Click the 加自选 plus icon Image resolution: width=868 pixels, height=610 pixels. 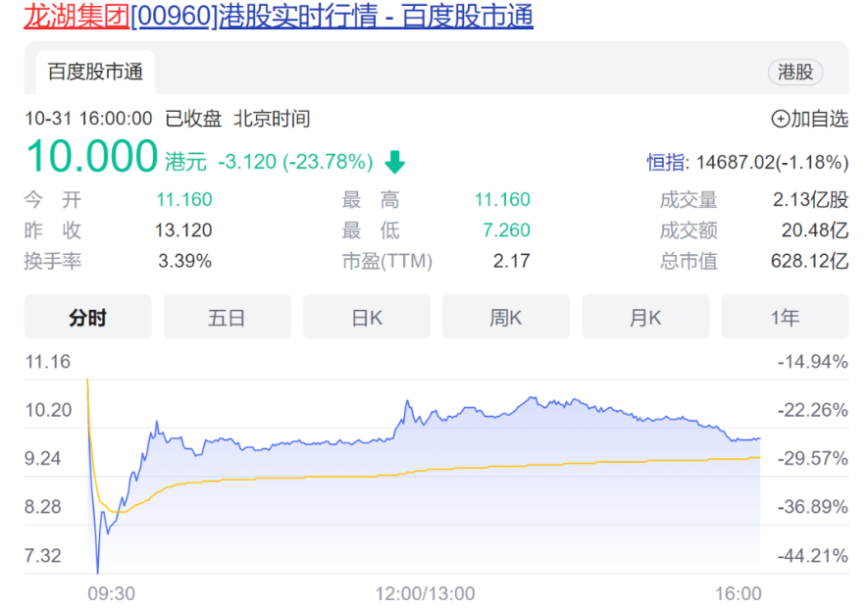point(780,119)
